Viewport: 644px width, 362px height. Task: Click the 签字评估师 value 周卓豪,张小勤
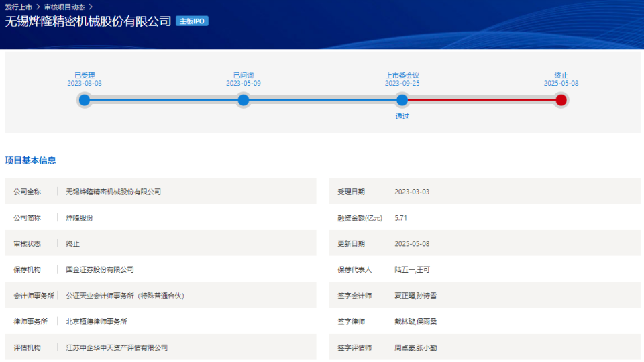tap(416, 348)
